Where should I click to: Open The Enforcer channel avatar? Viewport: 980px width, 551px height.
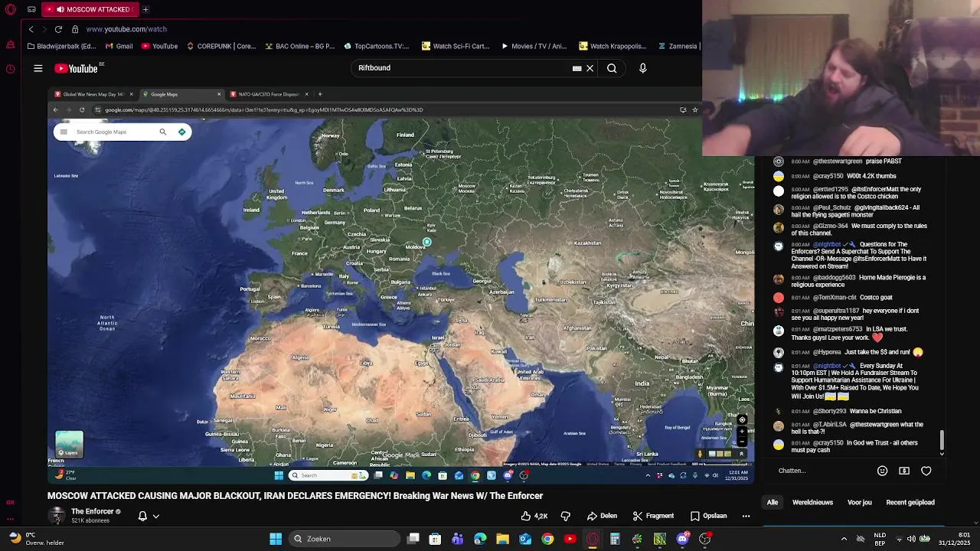point(57,515)
